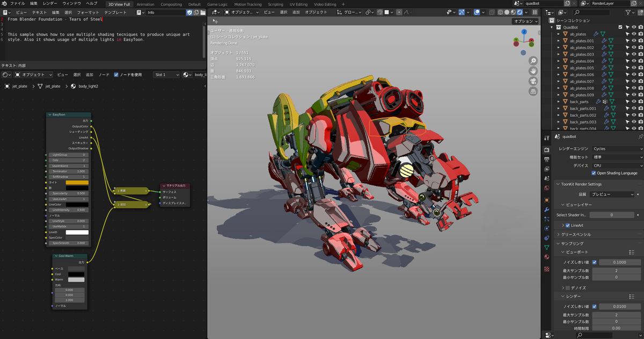The width and height of the screenshot is (644, 339).
Task: Click the Cool Warm node Warm swatch
Action: tap(76, 279)
